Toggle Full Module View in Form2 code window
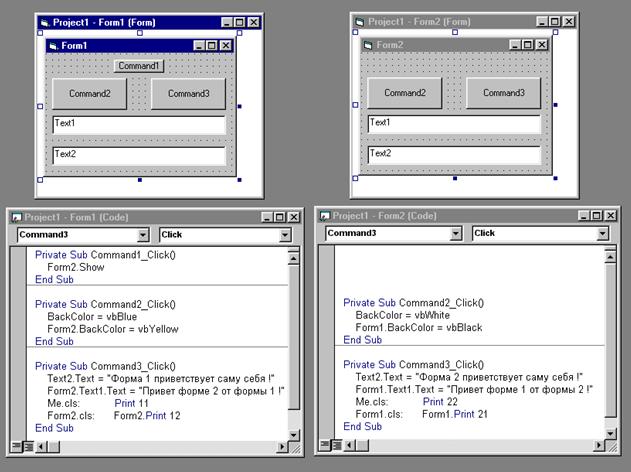Image resolution: width=631 pixels, height=472 pixels. [x=336, y=445]
